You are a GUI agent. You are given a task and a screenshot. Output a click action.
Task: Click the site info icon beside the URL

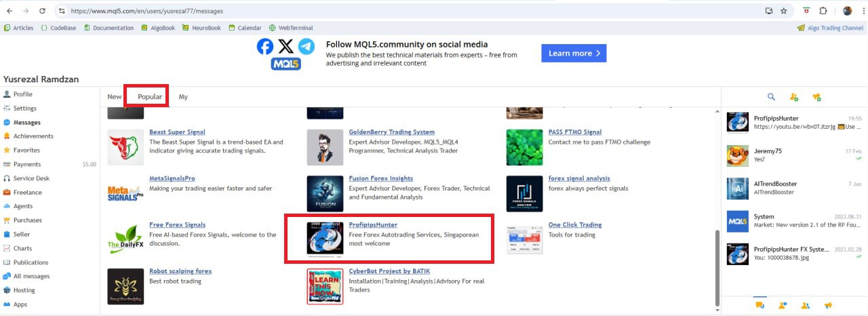pos(62,11)
